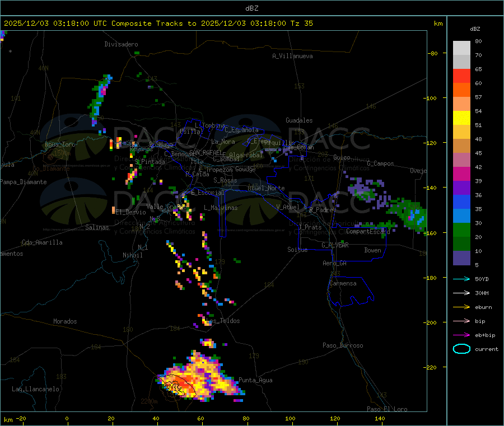Click the 'El_Desvio' map label
Viewport: 504px width, 426px height.
(130, 212)
